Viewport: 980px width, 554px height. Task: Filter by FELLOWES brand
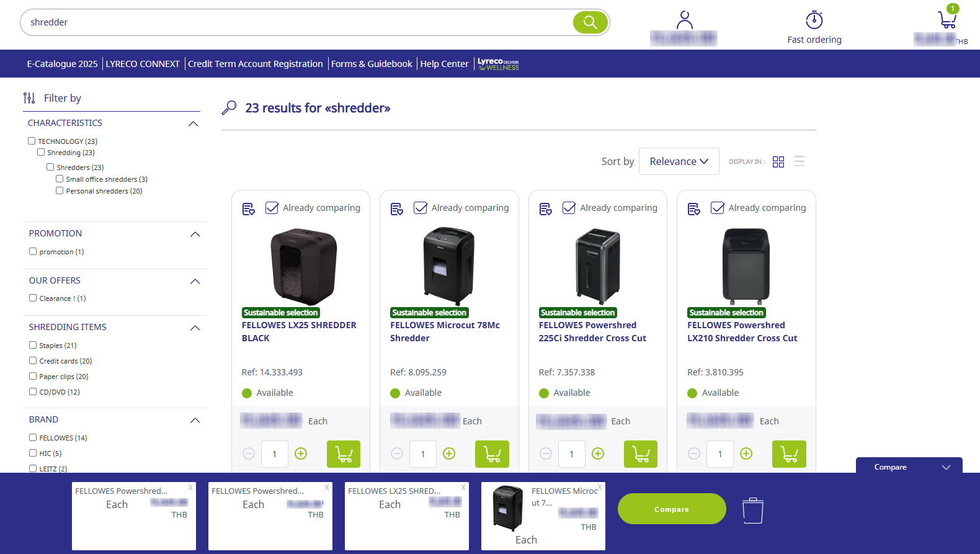point(33,437)
